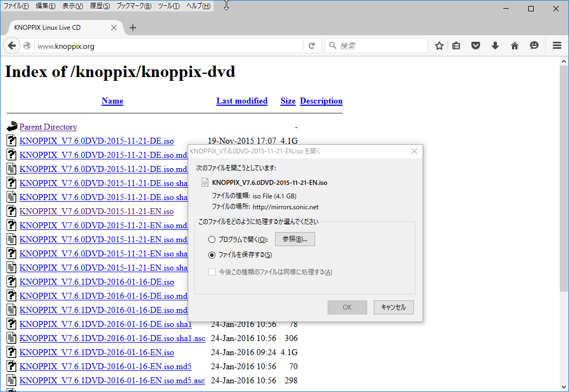Open the ヘルプ menu
569x392 pixels.
point(198,6)
